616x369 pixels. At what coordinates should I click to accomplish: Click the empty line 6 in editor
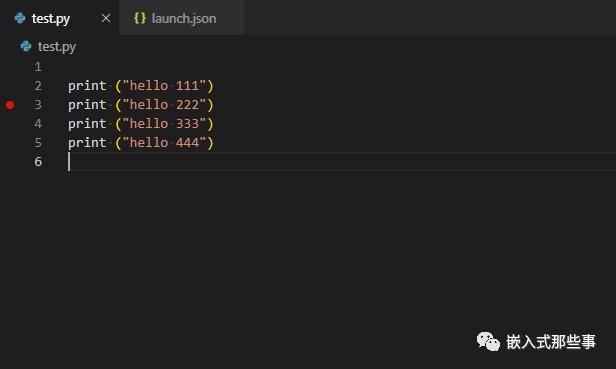(x=341, y=162)
